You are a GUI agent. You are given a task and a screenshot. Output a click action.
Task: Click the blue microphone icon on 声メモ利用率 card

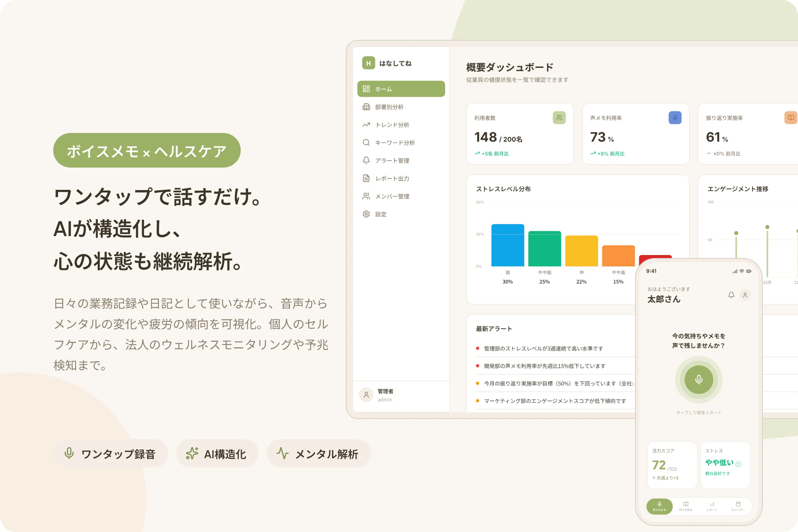(x=675, y=118)
